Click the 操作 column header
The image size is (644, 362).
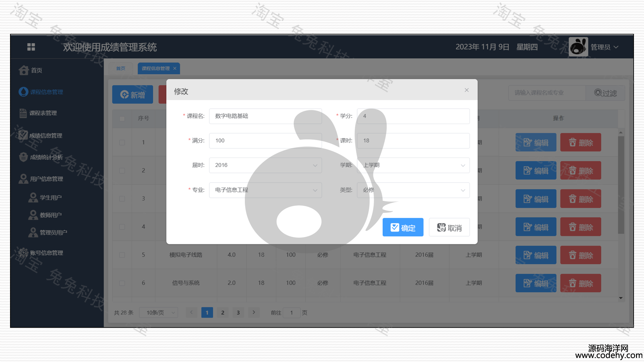558,118
